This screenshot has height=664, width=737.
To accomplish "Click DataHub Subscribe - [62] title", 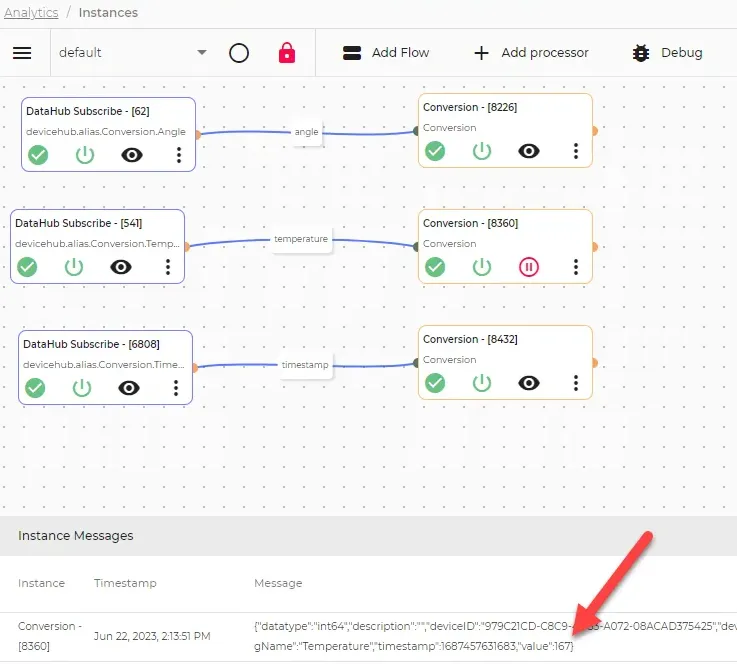I will 88,111.
